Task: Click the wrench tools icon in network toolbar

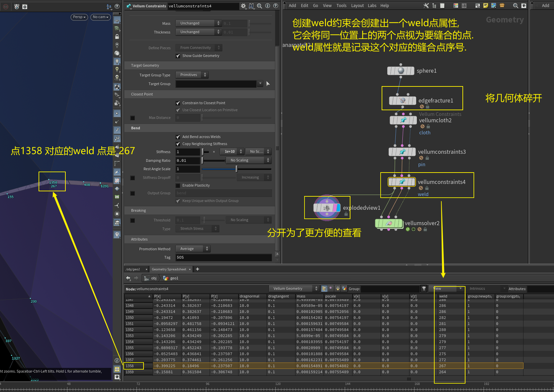Action: (426, 6)
